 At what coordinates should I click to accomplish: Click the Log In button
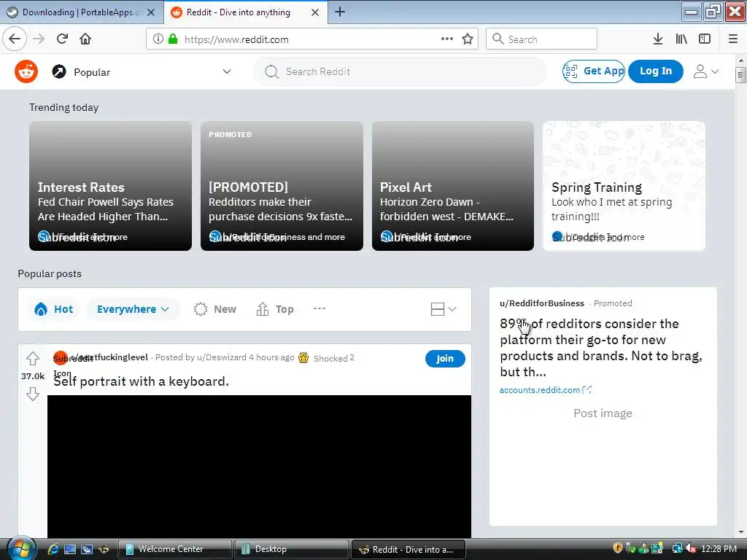point(656,71)
